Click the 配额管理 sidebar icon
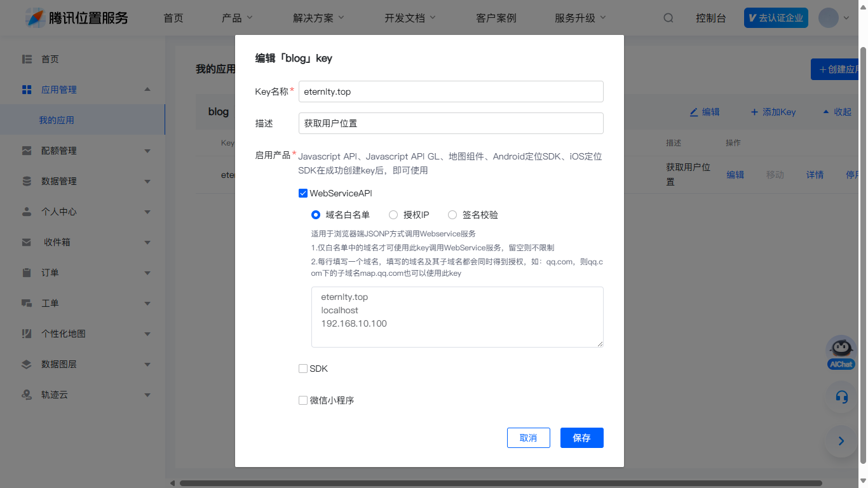The image size is (868, 488). (27, 151)
